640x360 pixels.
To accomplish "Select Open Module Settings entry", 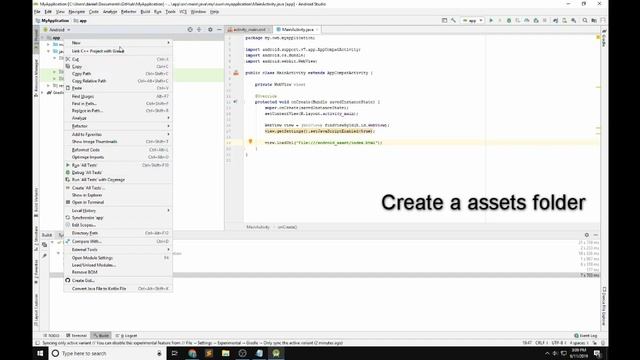I will click(x=118, y=258).
